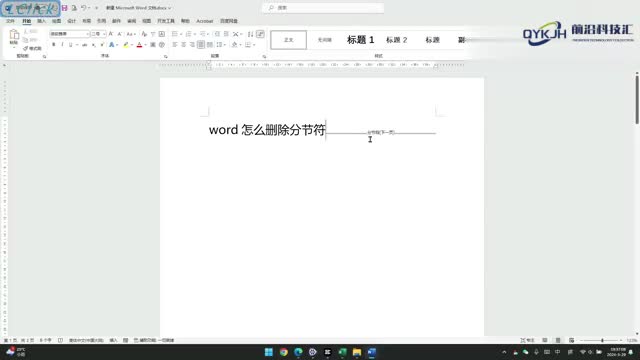The image size is (640, 360).
Task: Click the Phonetic Guide icon
Action: click(x=153, y=34)
